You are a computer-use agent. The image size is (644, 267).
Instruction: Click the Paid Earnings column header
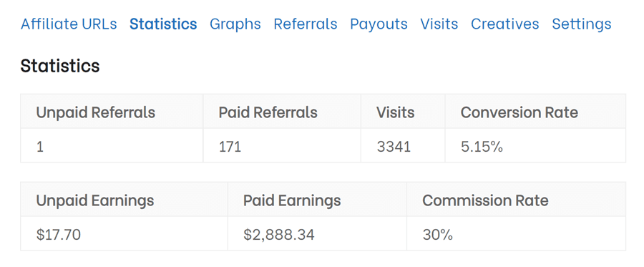292,200
